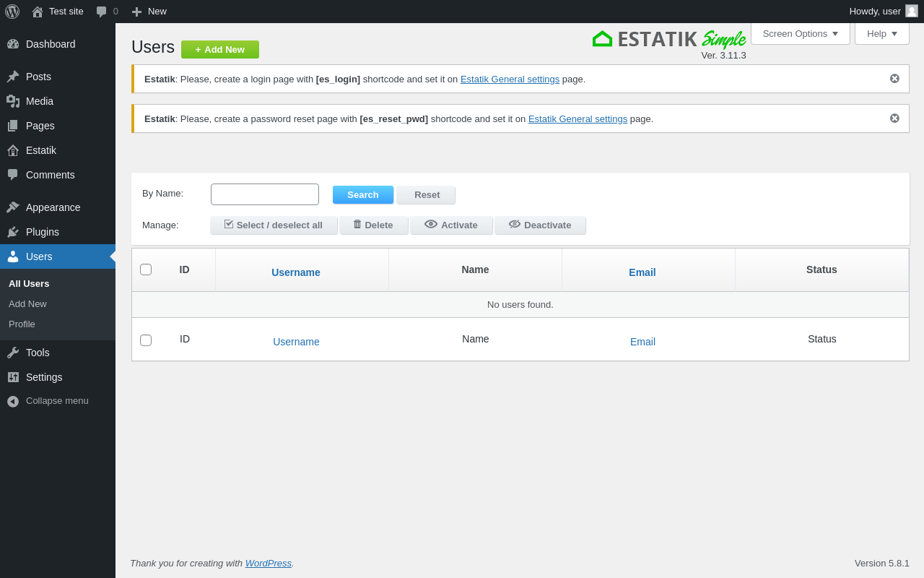The image size is (924, 578).
Task: Deactivate selected users with crossed-eye button
Action: pyautogui.click(x=540, y=225)
